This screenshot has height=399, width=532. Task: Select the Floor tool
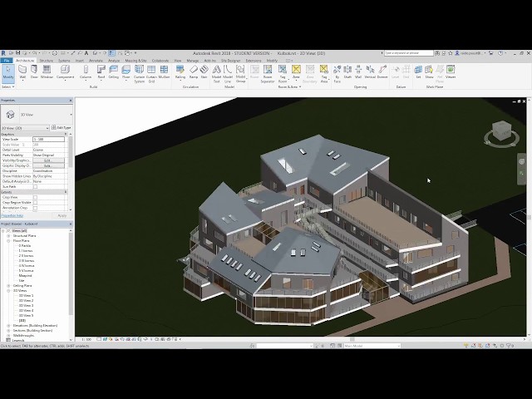click(126, 72)
